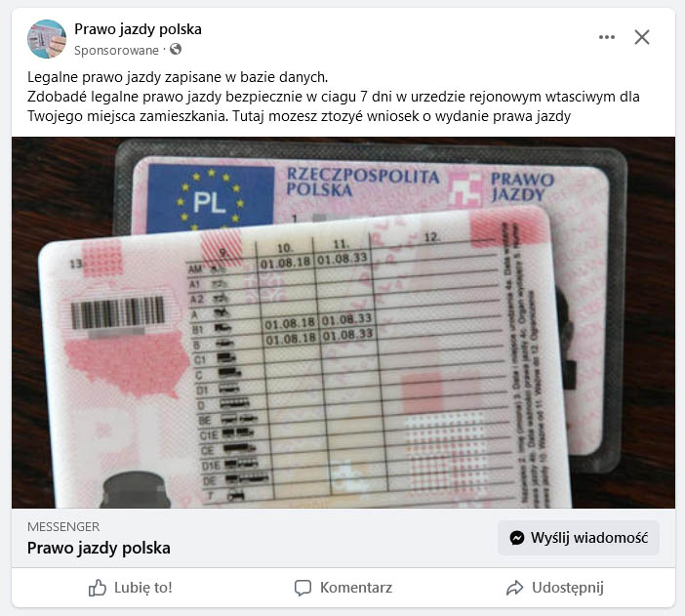
Task: Open the three-dot post options menu
Action: point(606,37)
